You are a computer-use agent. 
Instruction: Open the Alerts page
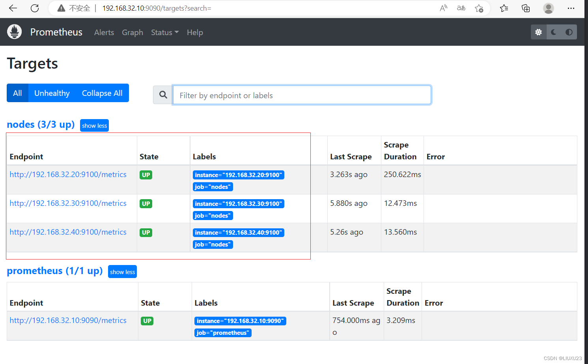coord(104,32)
